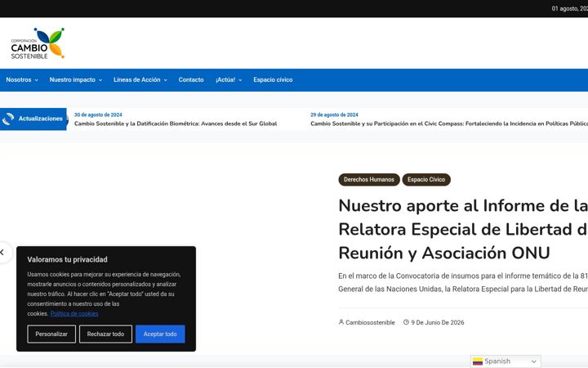Screen dimensions: 588x368
Task: Open the Líneas de Acción menu
Action: (x=140, y=79)
